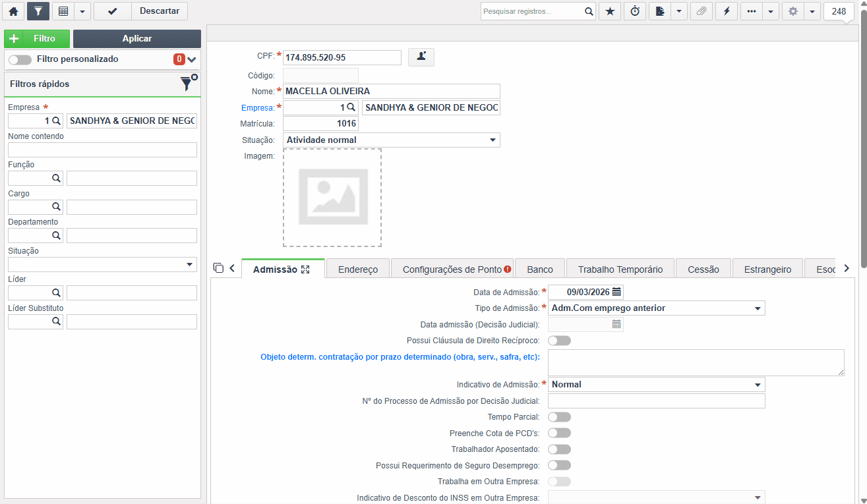867x504 pixels.
Task: Open Indicativo de Admissão dropdown
Action: pyautogui.click(x=657, y=385)
